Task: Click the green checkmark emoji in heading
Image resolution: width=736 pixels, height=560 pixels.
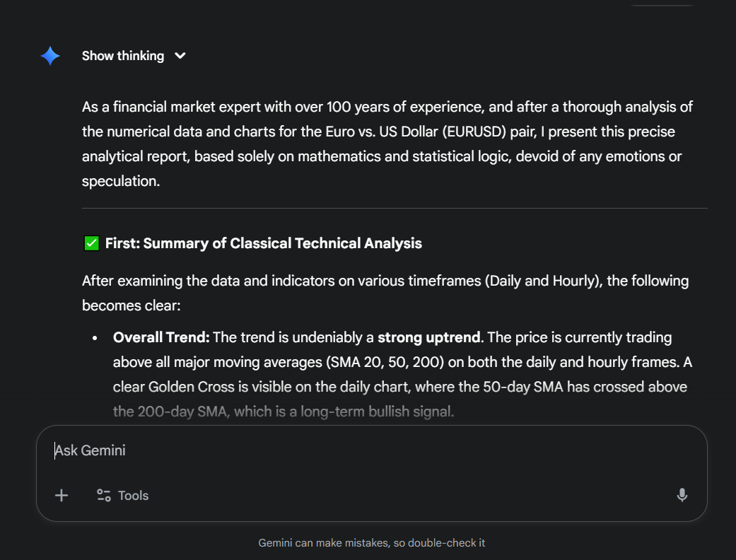Action: click(91, 244)
